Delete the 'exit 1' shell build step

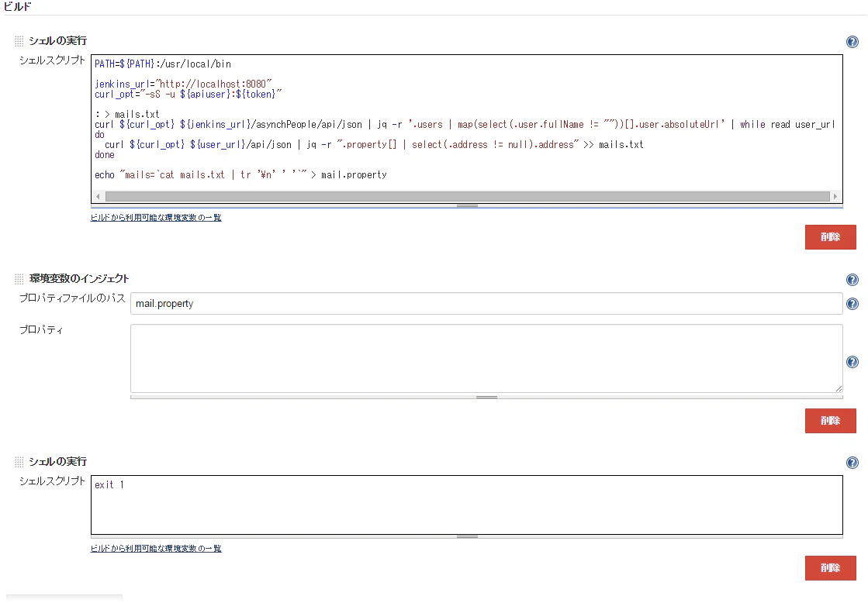830,567
